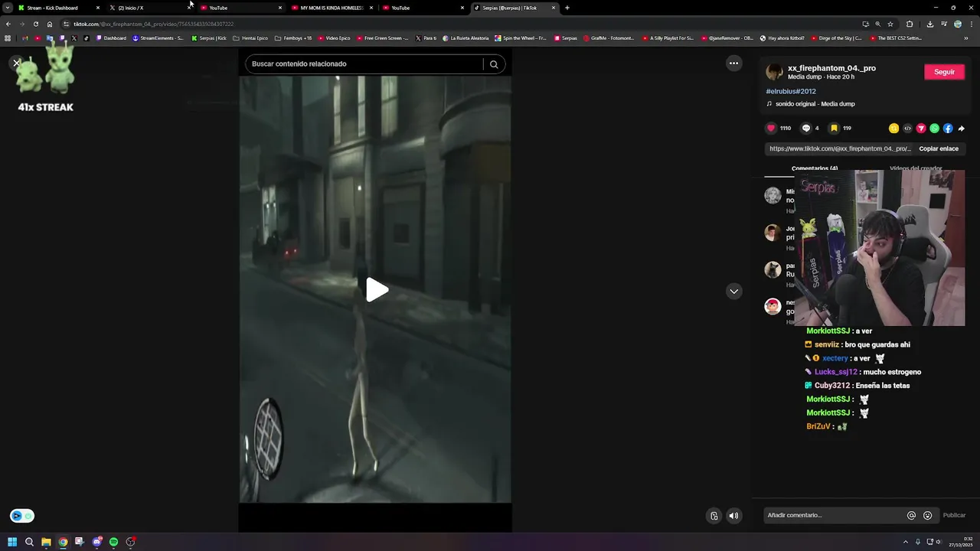
Task: Click the browser reload button
Action: 35,24
